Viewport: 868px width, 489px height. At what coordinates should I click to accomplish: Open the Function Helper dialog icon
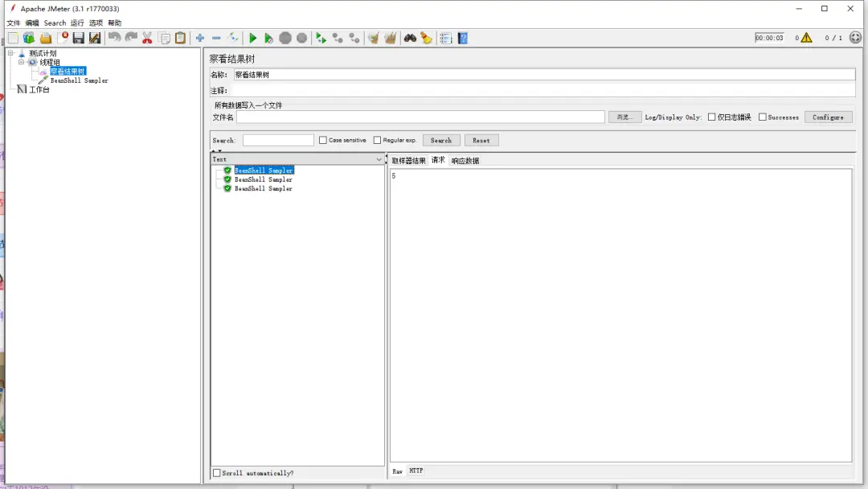[445, 38]
